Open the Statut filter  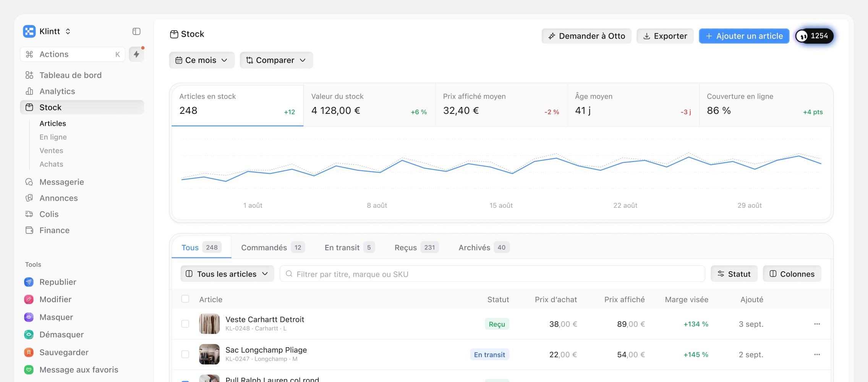[734, 274]
